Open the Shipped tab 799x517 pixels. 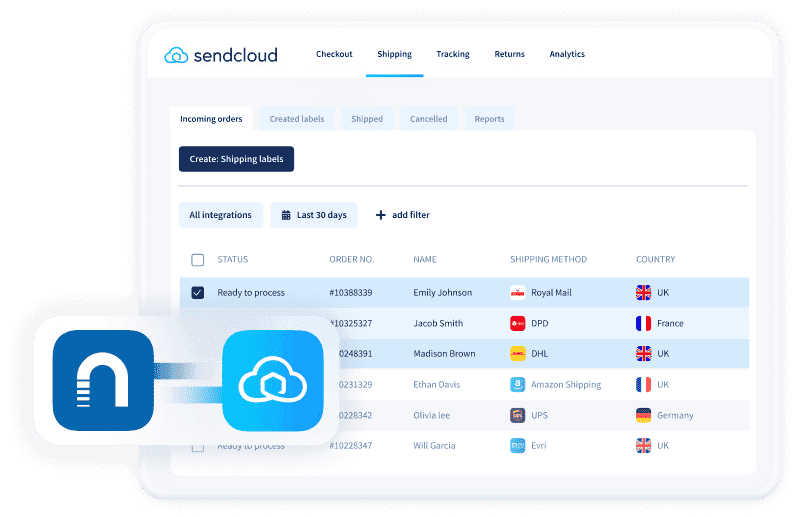[x=367, y=119]
